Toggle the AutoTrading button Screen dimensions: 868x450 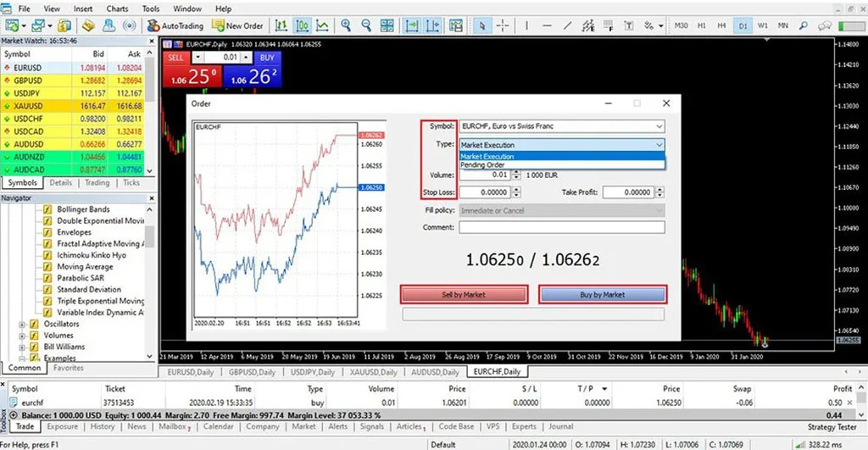click(175, 25)
